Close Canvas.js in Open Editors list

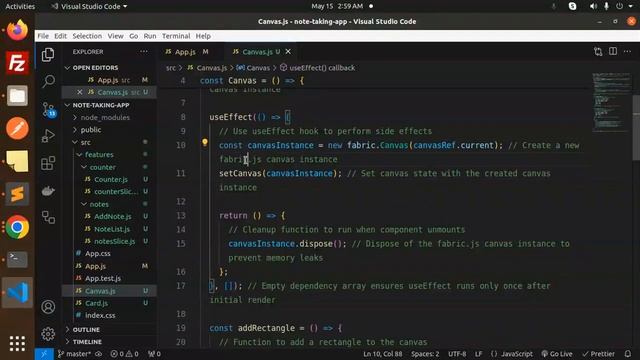tap(80, 92)
